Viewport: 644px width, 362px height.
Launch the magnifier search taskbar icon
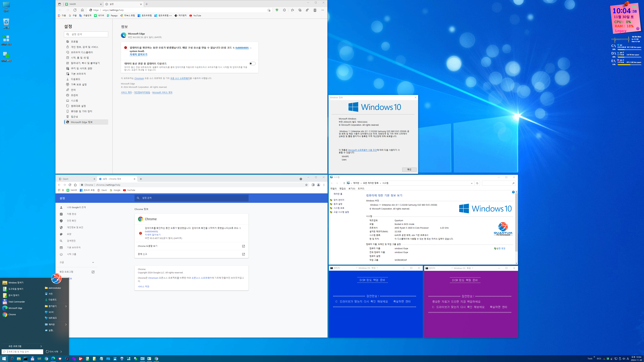click(12, 358)
